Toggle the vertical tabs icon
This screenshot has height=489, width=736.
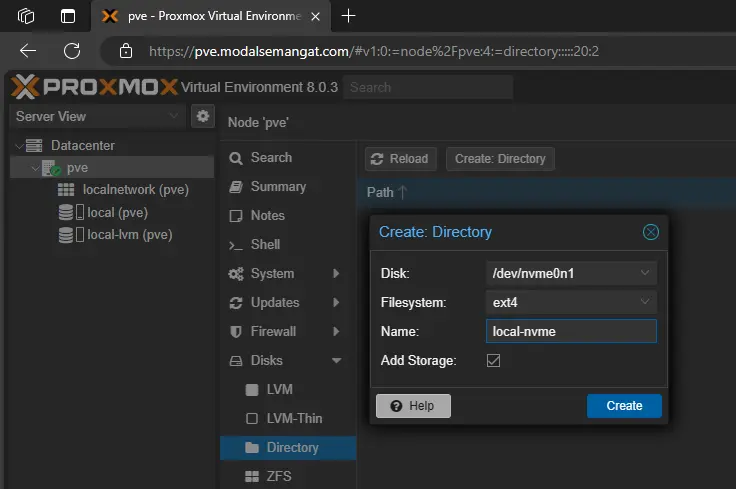coord(68,16)
